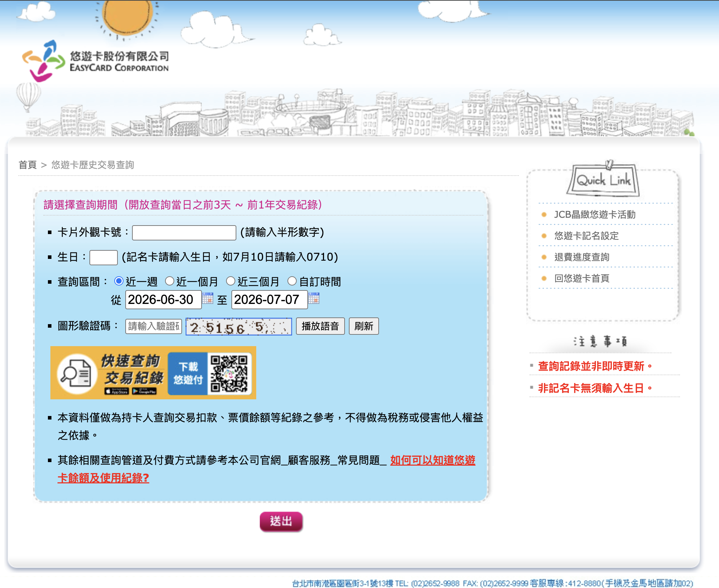Click the 刷新 captcha refresh button
Viewport: 719px width, 588px height.
coord(364,326)
